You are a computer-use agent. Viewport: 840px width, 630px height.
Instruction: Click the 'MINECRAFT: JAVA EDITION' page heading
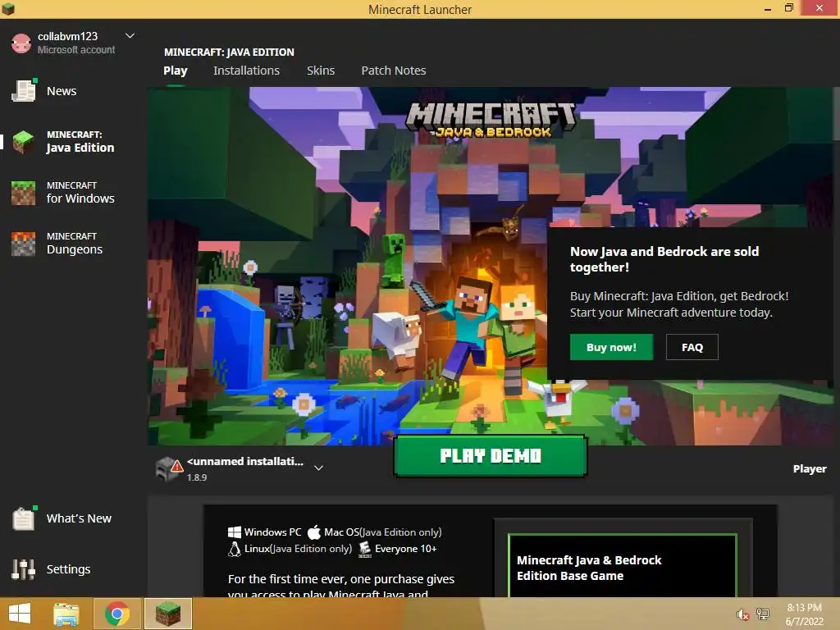(229, 52)
